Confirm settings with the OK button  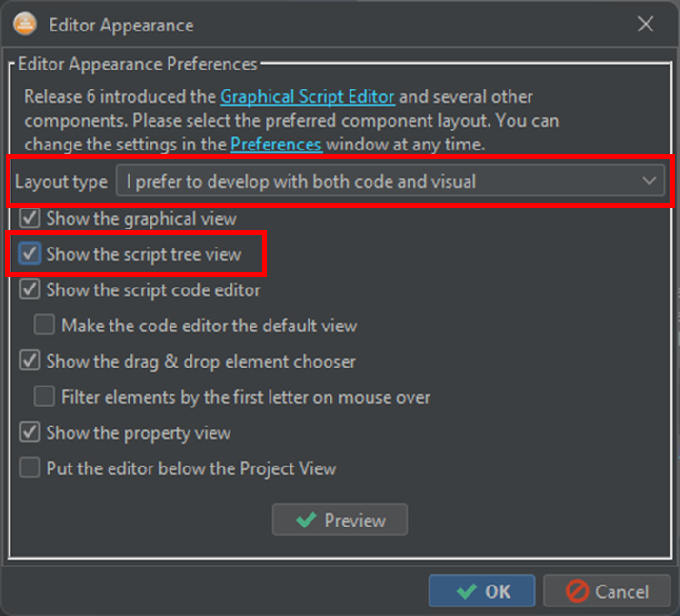pyautogui.click(x=482, y=591)
